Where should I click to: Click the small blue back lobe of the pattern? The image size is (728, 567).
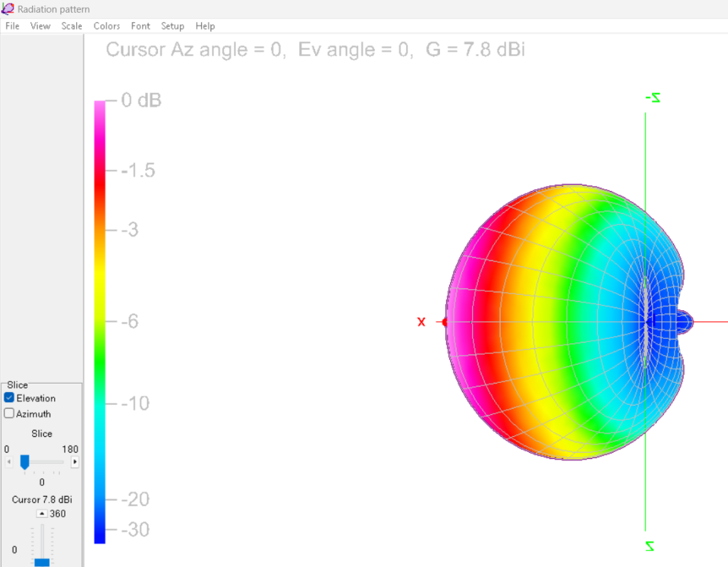(682, 322)
